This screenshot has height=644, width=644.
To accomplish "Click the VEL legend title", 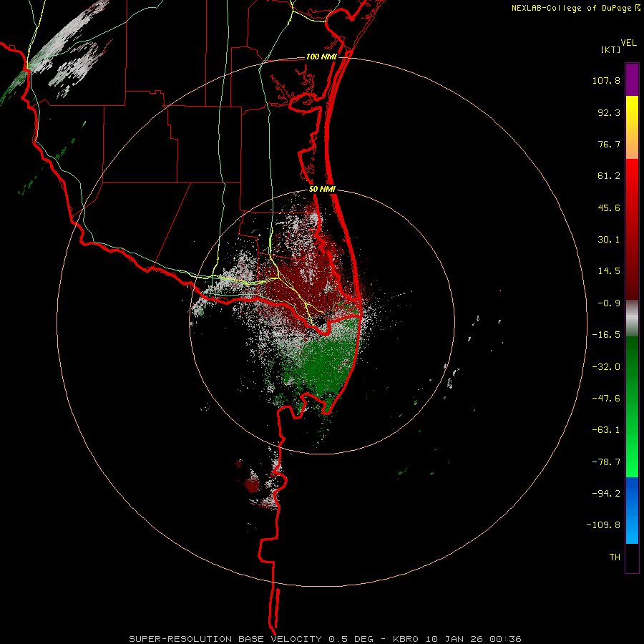I will (628, 43).
